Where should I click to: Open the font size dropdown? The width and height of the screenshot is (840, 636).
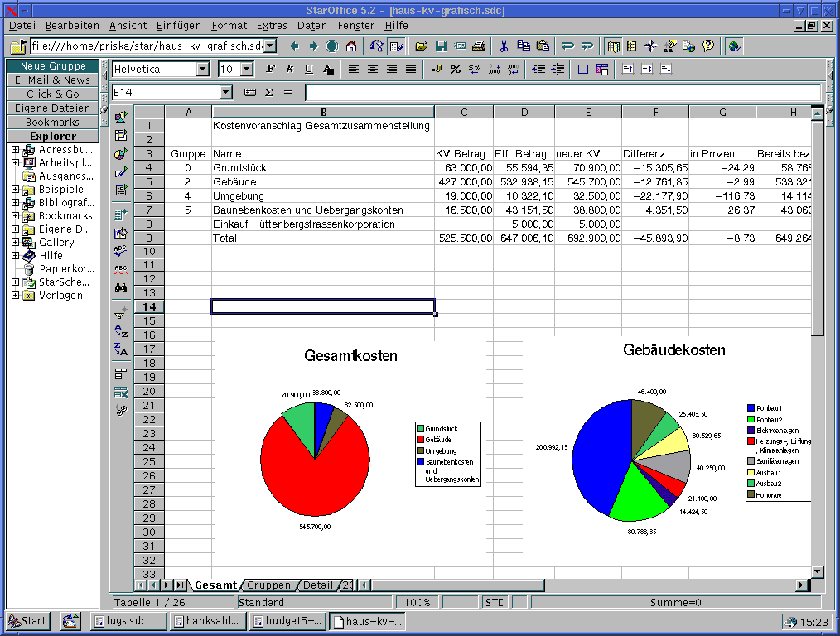247,70
